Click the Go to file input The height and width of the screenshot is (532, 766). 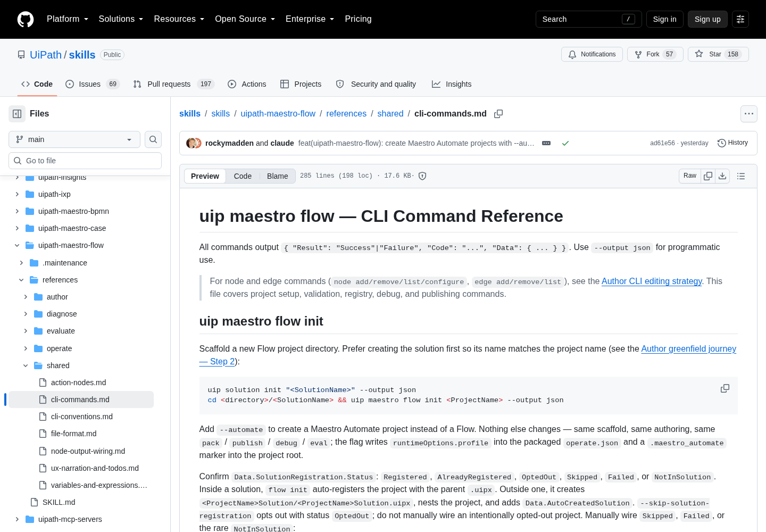pyautogui.click(x=85, y=161)
